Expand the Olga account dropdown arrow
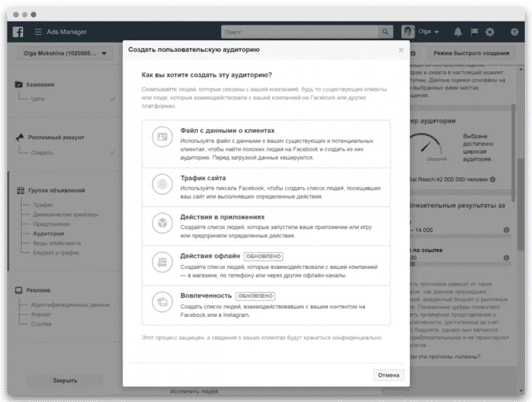The width and height of the screenshot is (532, 402). (x=437, y=32)
